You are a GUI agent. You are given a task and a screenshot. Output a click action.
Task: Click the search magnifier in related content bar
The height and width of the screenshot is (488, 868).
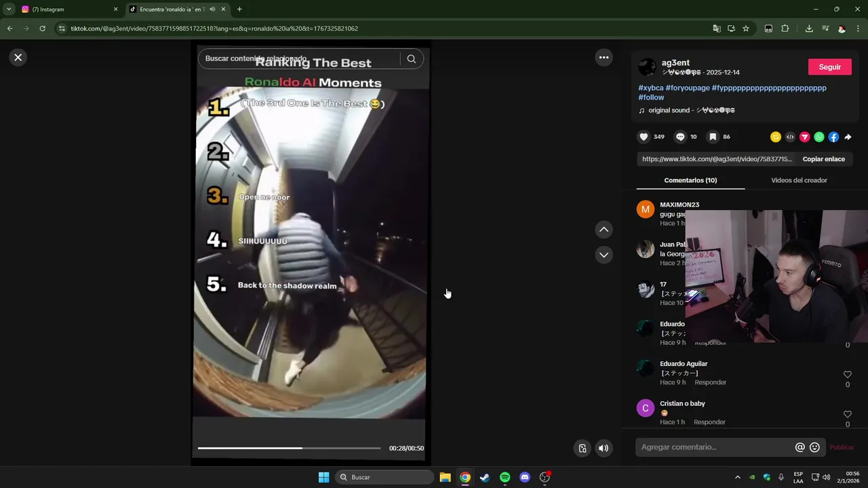point(411,59)
